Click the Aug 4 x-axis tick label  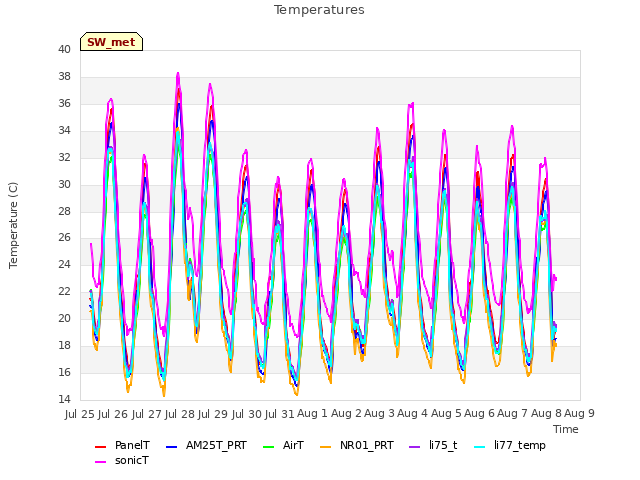pyautogui.click(x=412, y=413)
